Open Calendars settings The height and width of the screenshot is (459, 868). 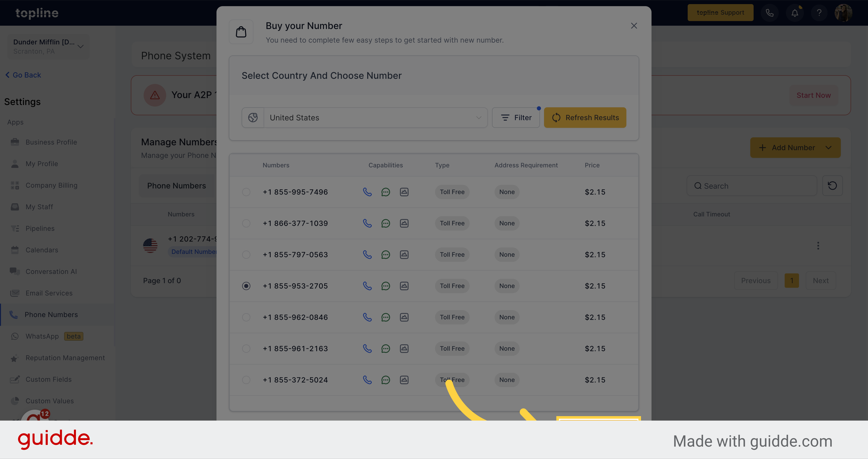tap(42, 250)
